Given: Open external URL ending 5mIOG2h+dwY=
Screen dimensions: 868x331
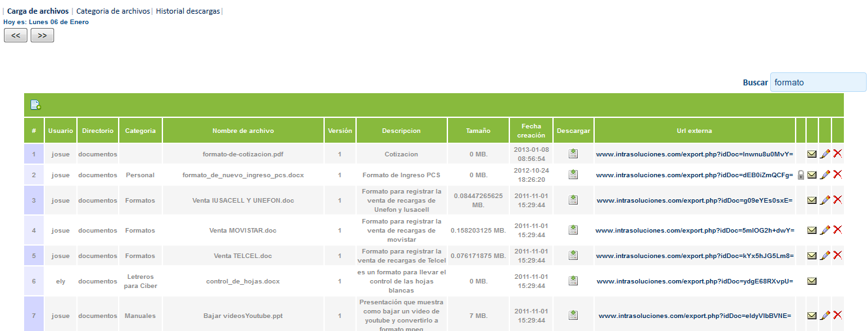Looking at the screenshot, I should point(695,230).
